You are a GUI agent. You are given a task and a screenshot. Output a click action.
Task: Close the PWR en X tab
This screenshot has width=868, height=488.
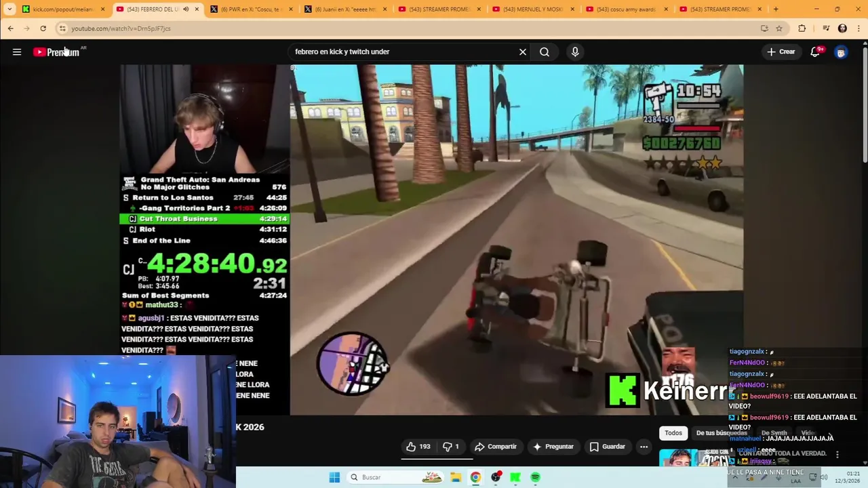coord(290,9)
